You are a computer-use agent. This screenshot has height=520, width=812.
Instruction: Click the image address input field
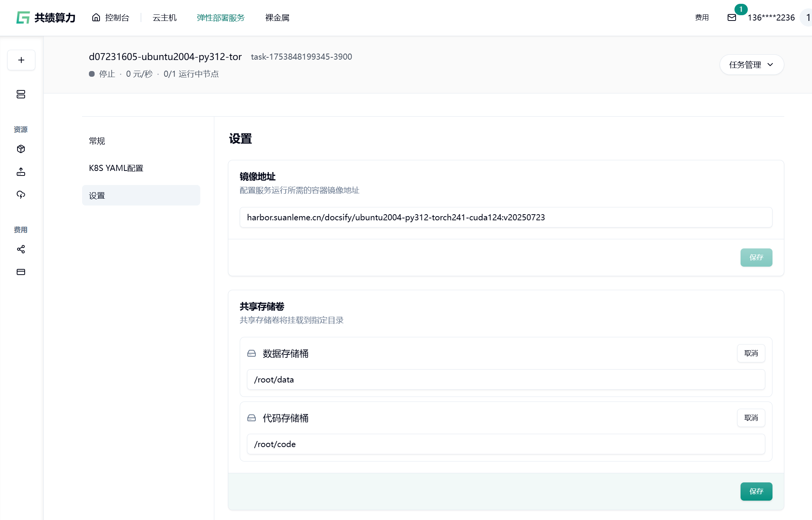(505, 217)
